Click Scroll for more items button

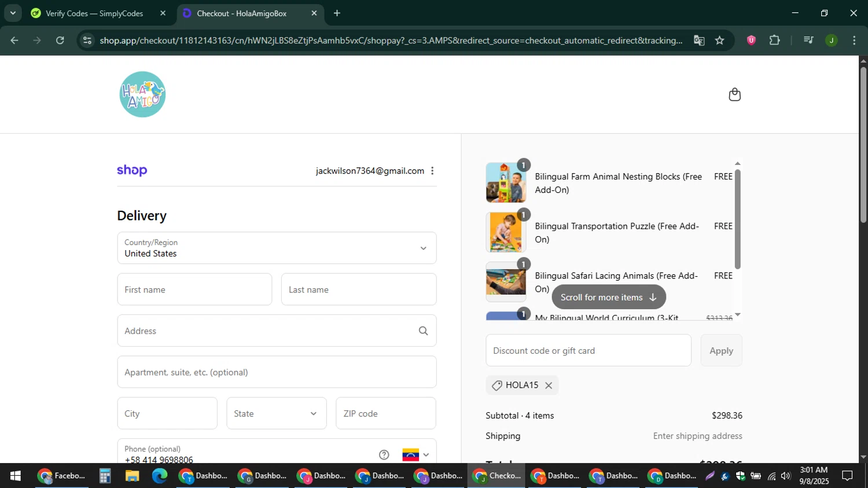[609, 297]
